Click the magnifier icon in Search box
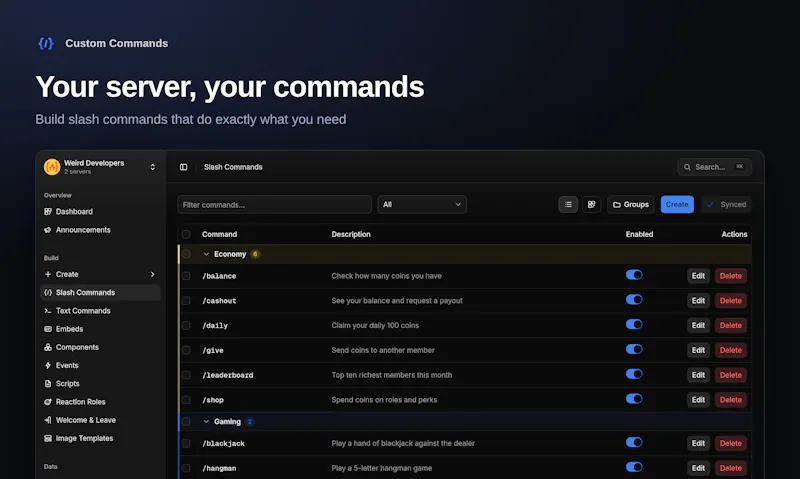 coord(687,167)
